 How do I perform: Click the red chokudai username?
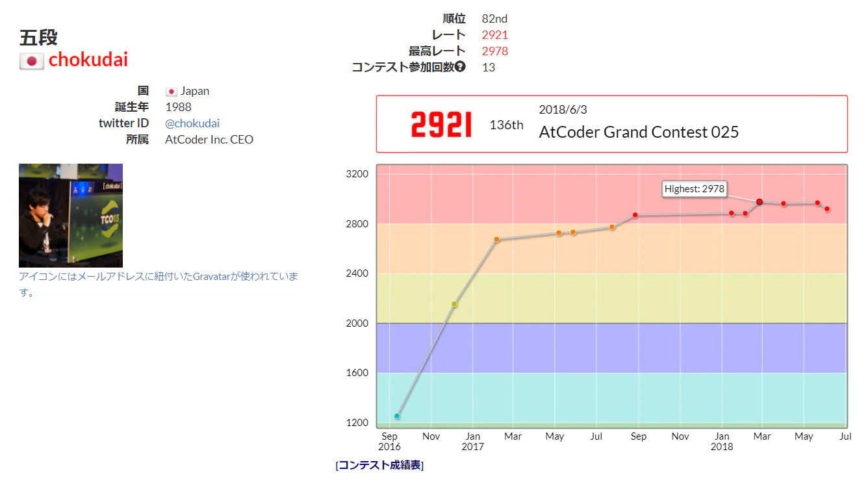coord(88,60)
